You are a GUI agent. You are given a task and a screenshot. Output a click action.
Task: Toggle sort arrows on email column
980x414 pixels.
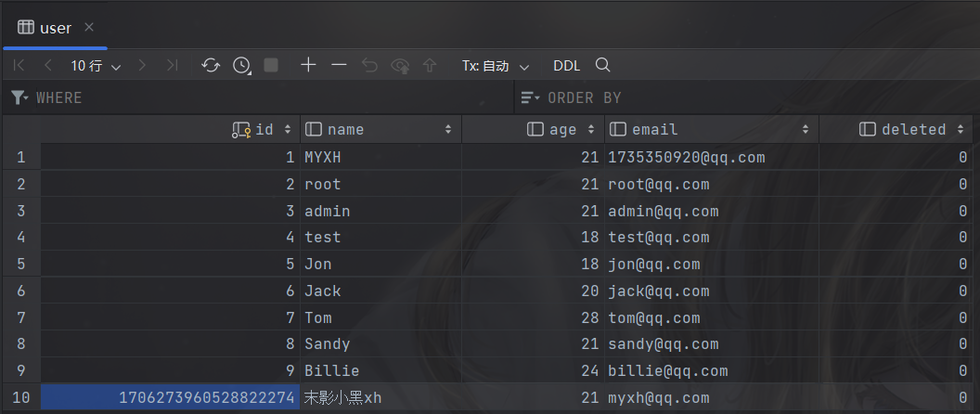806,129
